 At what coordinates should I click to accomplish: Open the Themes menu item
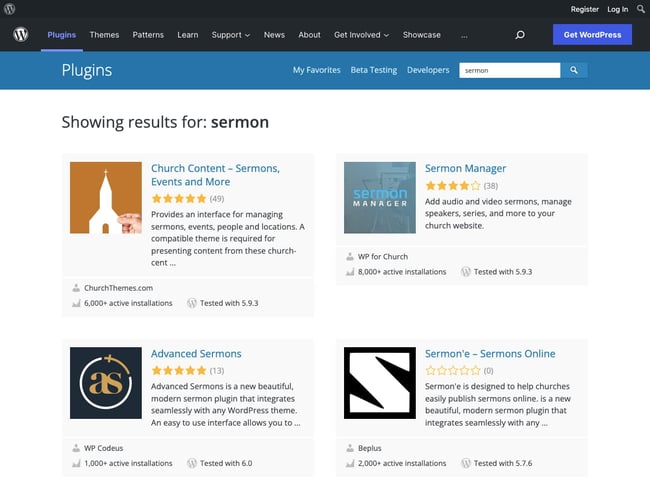point(104,35)
